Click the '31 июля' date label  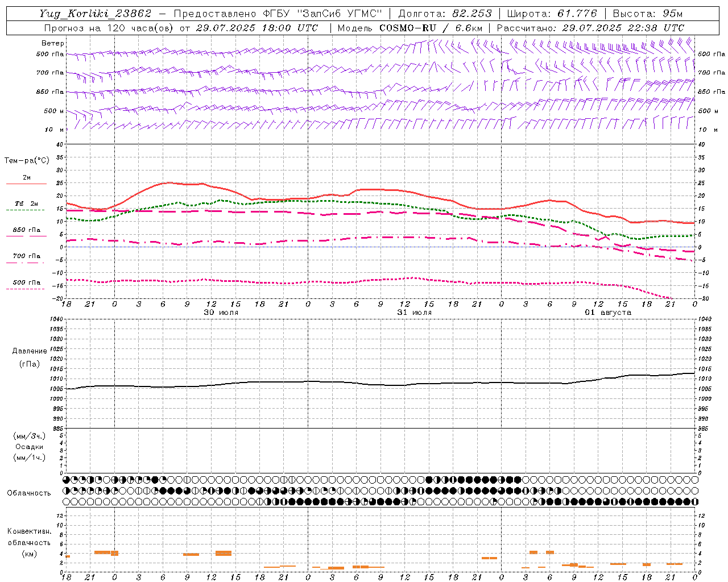click(x=415, y=313)
